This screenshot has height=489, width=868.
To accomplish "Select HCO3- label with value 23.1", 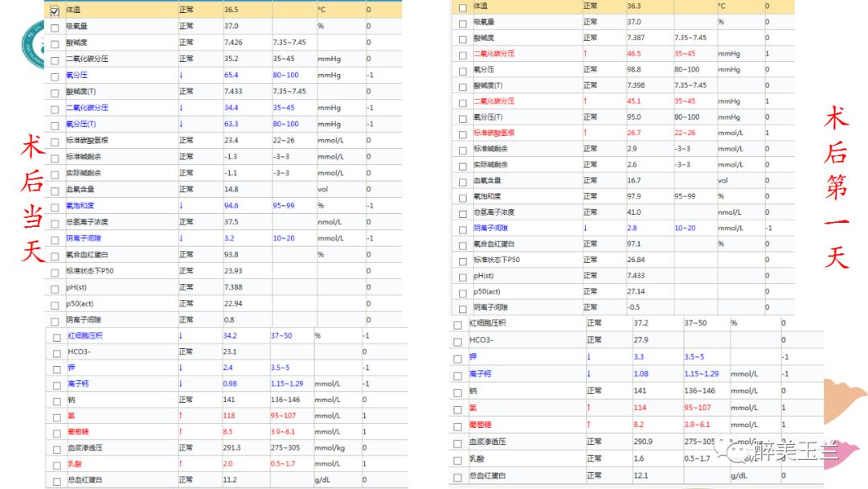I will 79,351.
